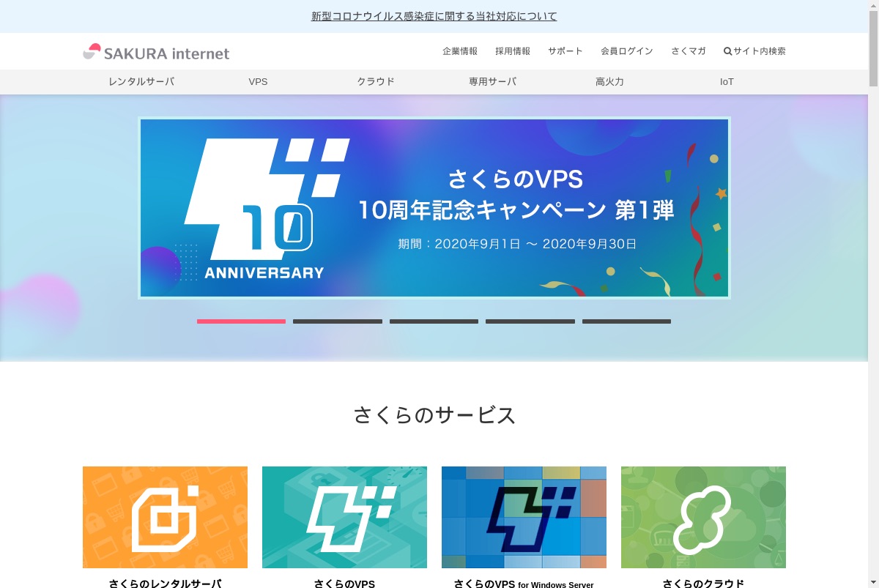The width and height of the screenshot is (879, 588).
Task: Open the coronavirus response notice link
Action: point(434,16)
